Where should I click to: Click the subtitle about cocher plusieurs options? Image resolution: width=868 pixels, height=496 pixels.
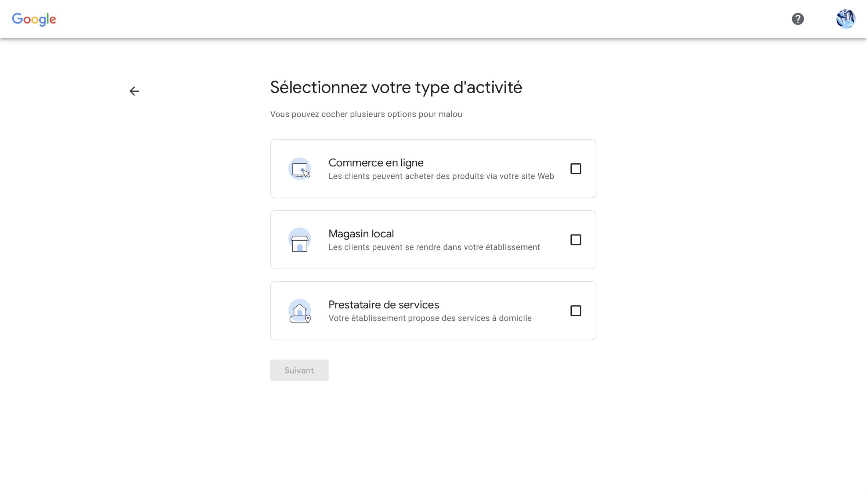point(366,114)
